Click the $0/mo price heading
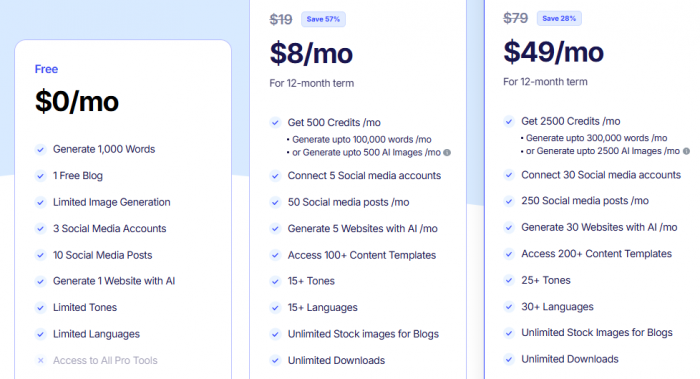This screenshot has height=379, width=700. [77, 101]
